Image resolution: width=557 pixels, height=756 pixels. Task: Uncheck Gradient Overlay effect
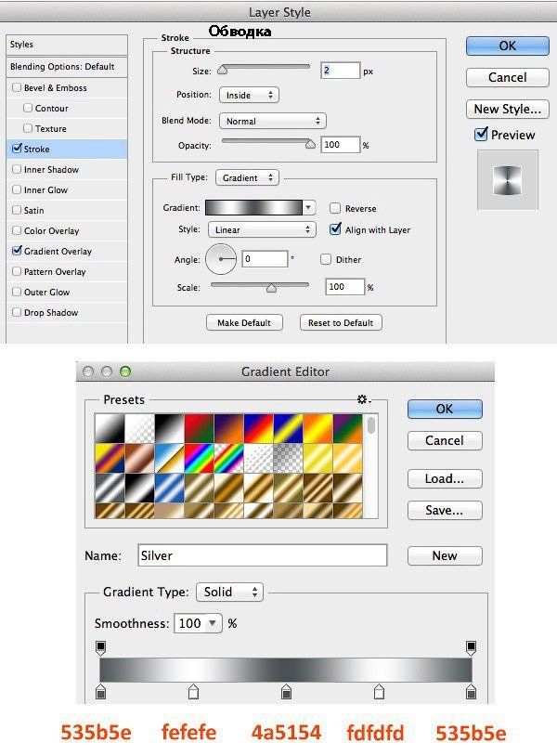[x=17, y=250]
